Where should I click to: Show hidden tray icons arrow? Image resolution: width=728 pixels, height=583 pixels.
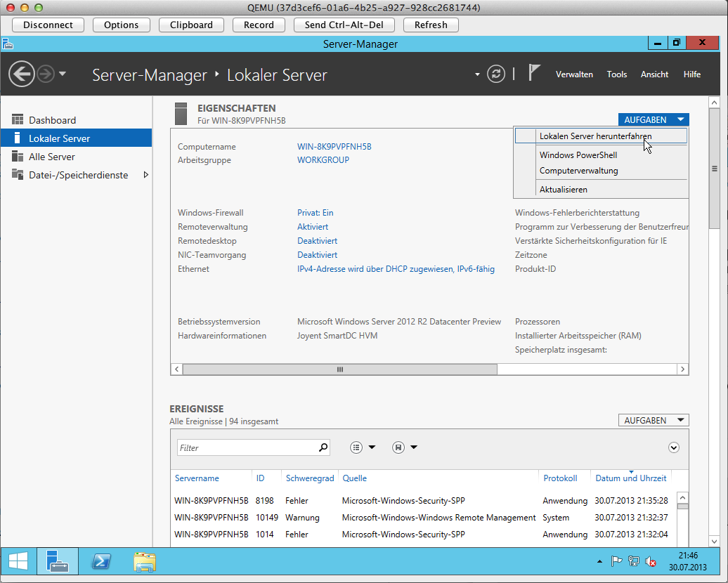599,562
